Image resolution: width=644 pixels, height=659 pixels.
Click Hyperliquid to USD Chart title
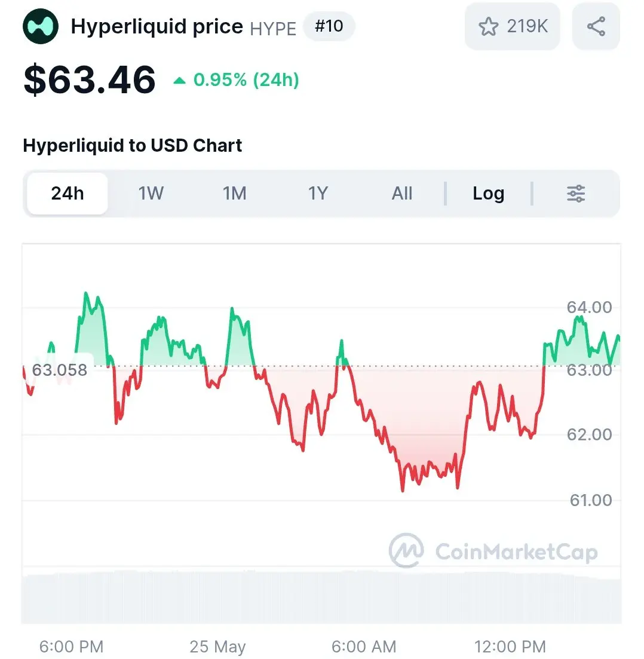(133, 145)
